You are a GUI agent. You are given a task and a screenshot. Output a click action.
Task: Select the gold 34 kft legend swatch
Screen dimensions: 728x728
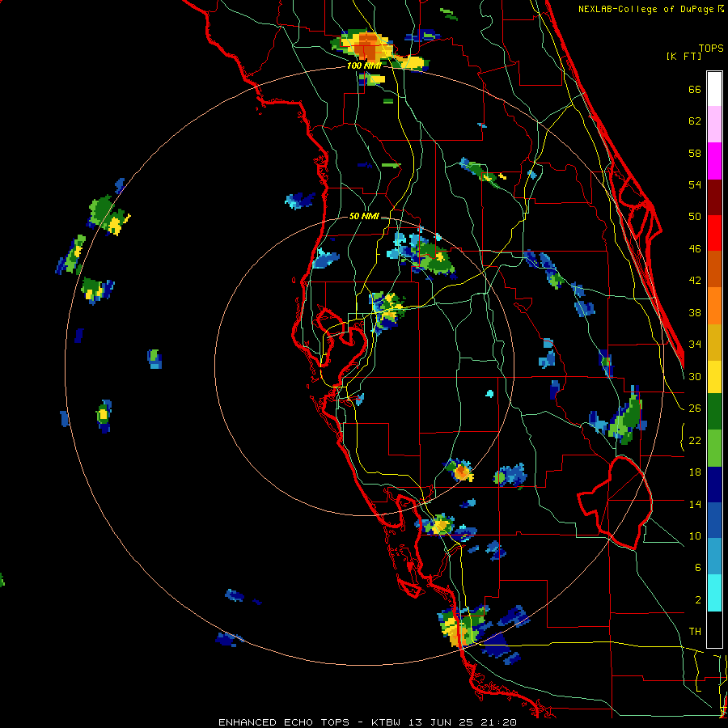click(714, 342)
